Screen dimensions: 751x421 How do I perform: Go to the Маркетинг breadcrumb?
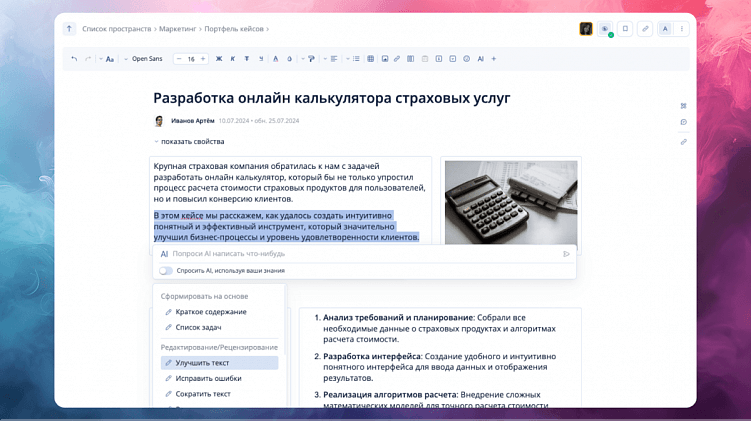point(178,29)
